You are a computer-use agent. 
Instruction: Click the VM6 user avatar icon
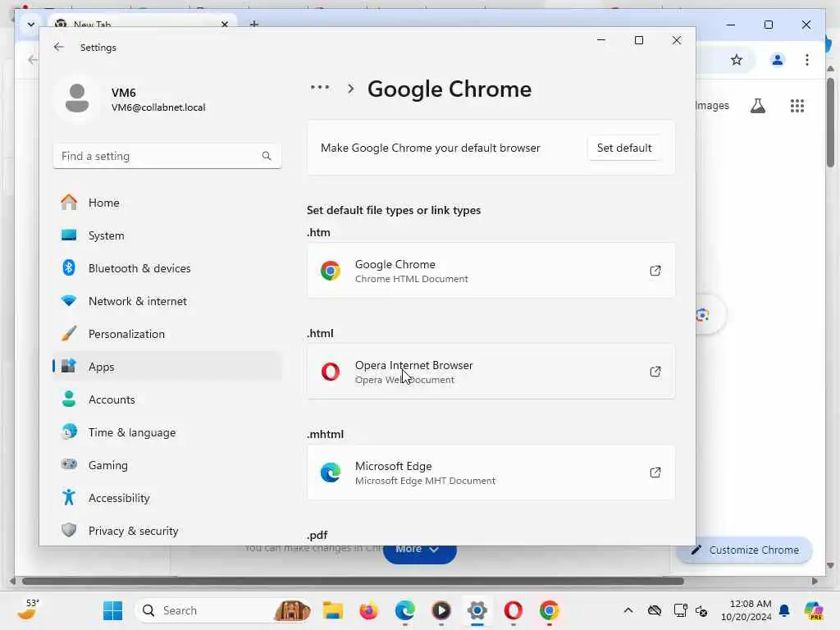tap(77, 98)
